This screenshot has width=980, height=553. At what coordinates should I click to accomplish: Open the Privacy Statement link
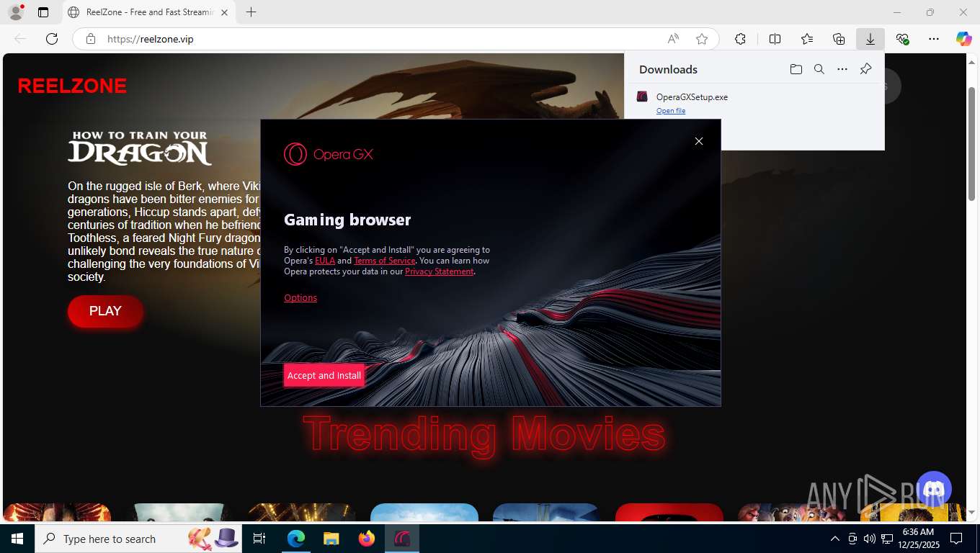(440, 271)
